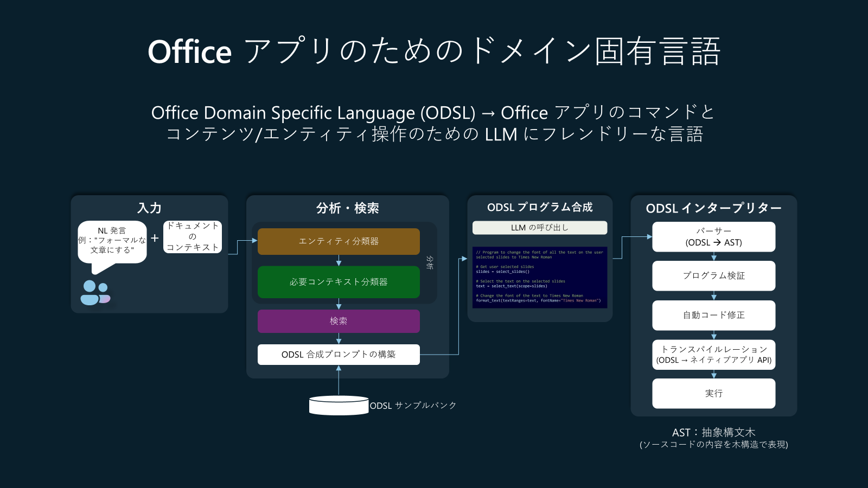Click the ODSL プログラム合成 panel heading
This screenshot has height=488, width=868.
pyautogui.click(x=540, y=207)
